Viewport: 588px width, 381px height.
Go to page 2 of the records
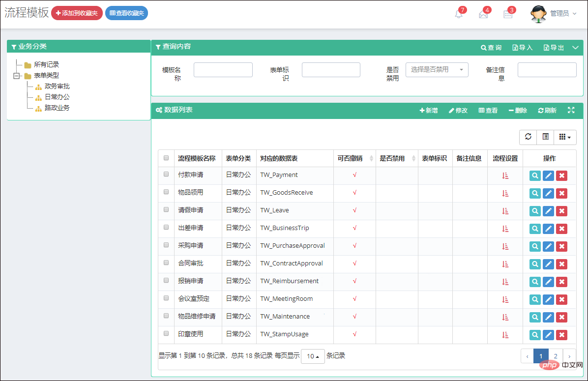coord(556,356)
